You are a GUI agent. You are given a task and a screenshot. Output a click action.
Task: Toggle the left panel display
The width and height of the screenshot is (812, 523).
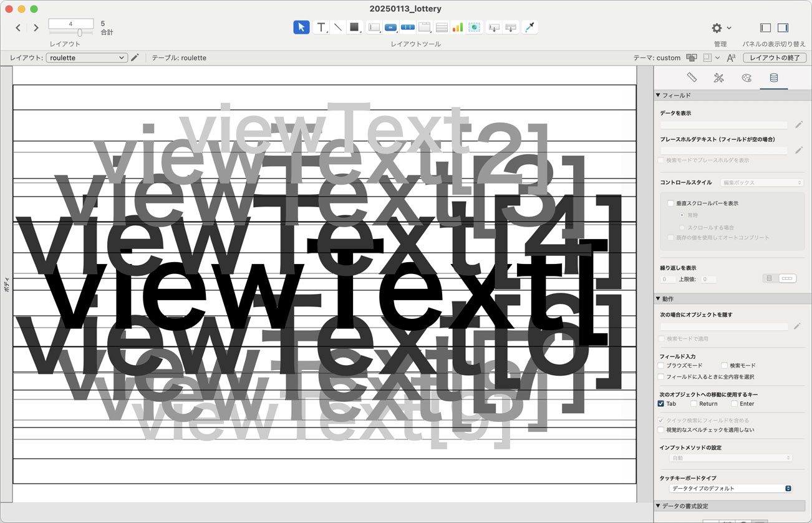coord(765,27)
